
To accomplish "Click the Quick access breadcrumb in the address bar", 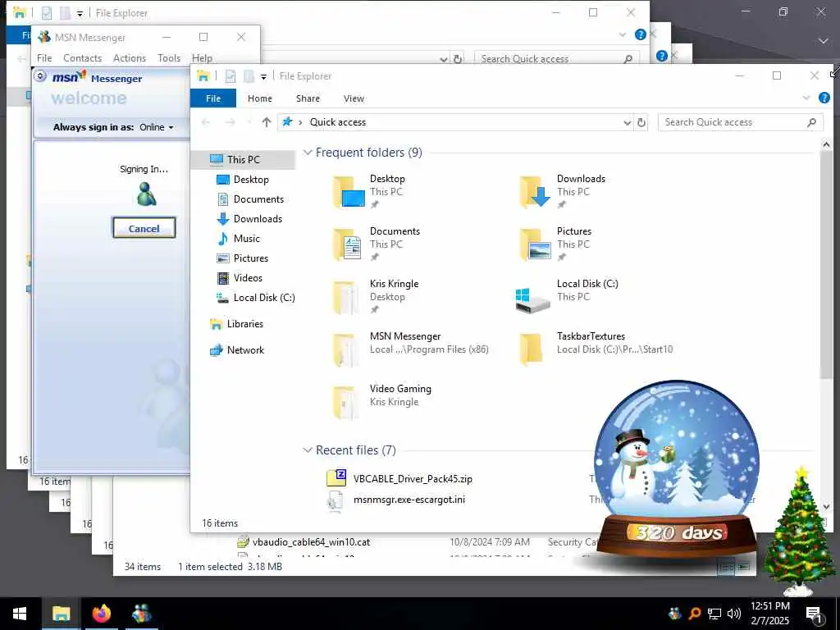I will [x=337, y=122].
